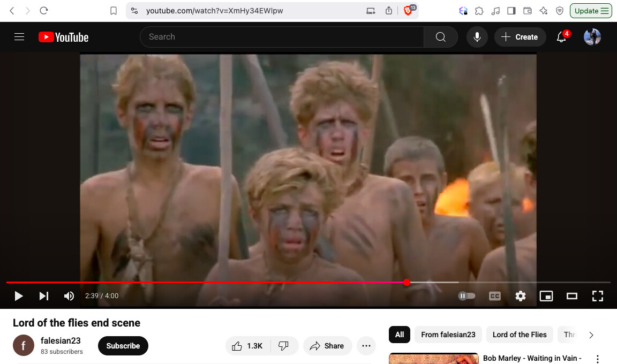This screenshot has width=617, height=364.
Task: Open Bob Marley video options menu
Action: coord(597,359)
